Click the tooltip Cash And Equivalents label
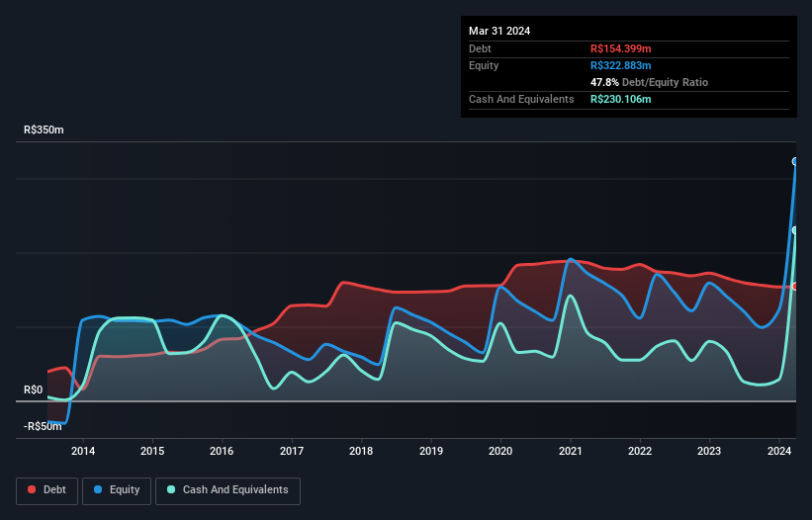The width and height of the screenshot is (812, 520). [x=521, y=99]
